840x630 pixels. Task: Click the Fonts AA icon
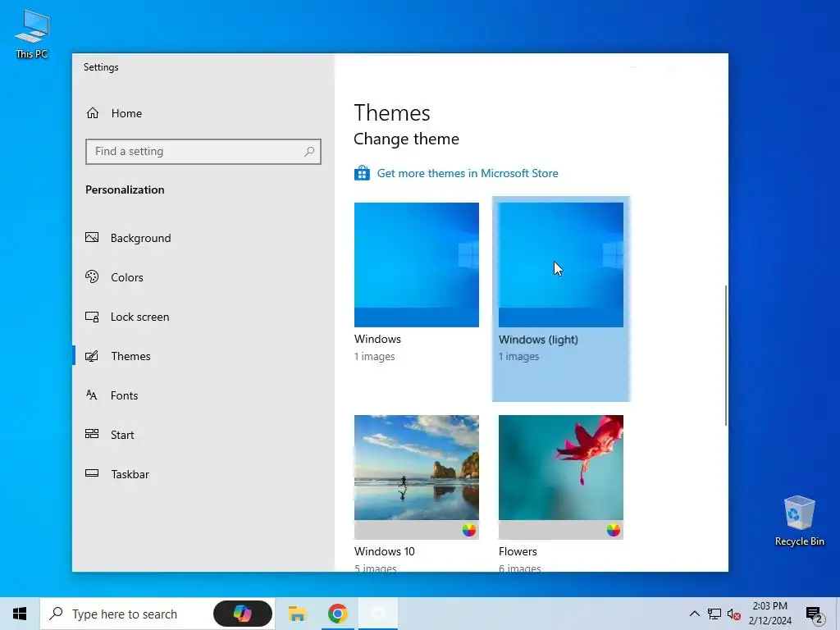92,395
